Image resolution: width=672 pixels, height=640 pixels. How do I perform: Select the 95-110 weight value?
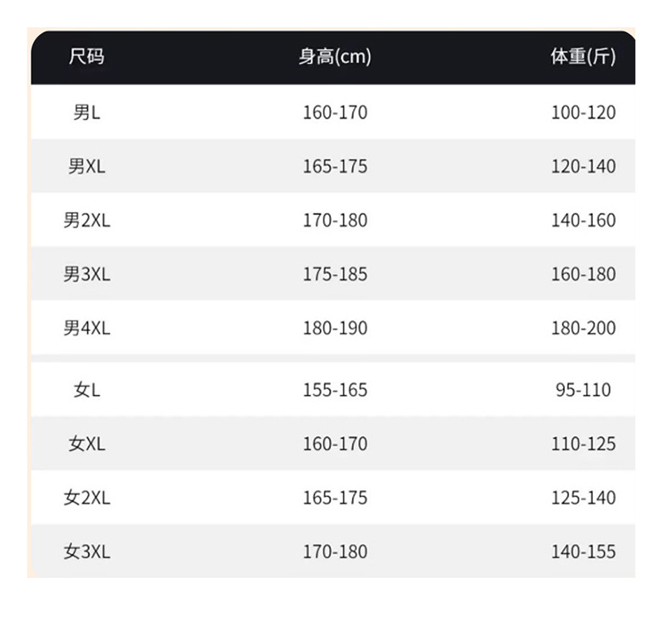coord(583,390)
